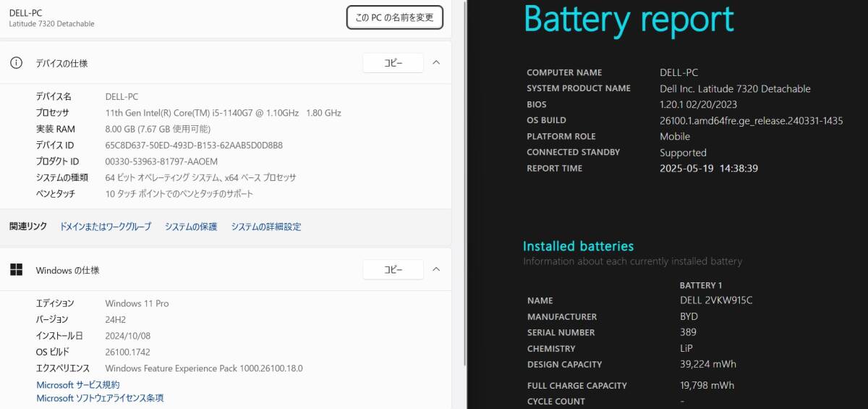Select the DELL-PC title at top
This screenshot has height=409, width=868.
tap(26, 12)
